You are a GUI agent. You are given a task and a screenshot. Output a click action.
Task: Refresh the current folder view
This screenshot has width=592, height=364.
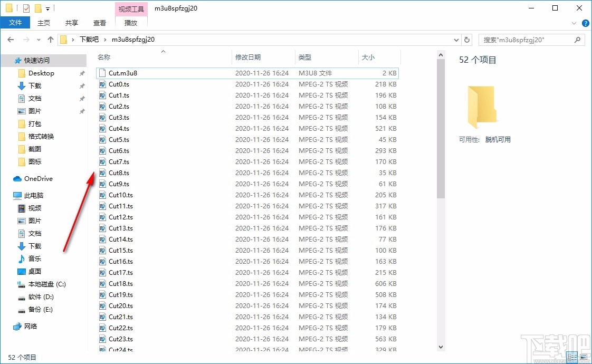467,40
